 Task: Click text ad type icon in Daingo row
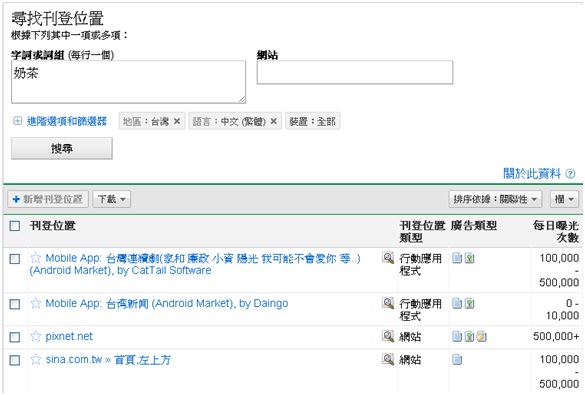click(457, 303)
